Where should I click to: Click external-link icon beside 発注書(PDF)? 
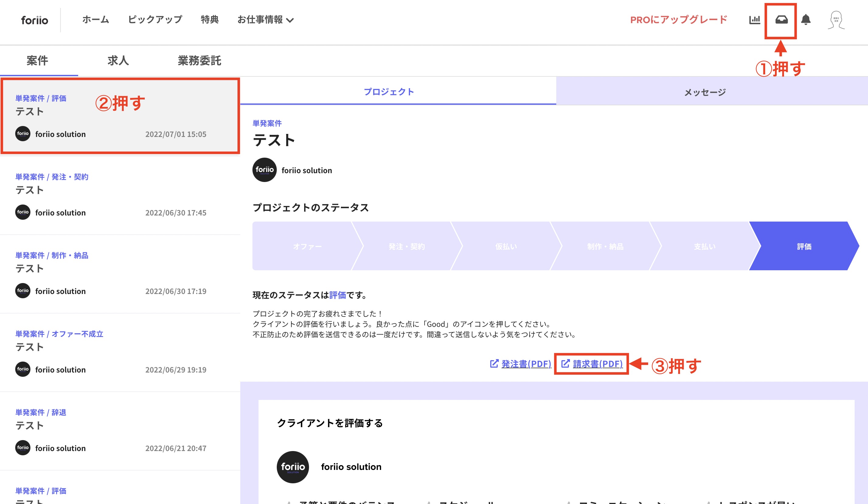point(494,363)
